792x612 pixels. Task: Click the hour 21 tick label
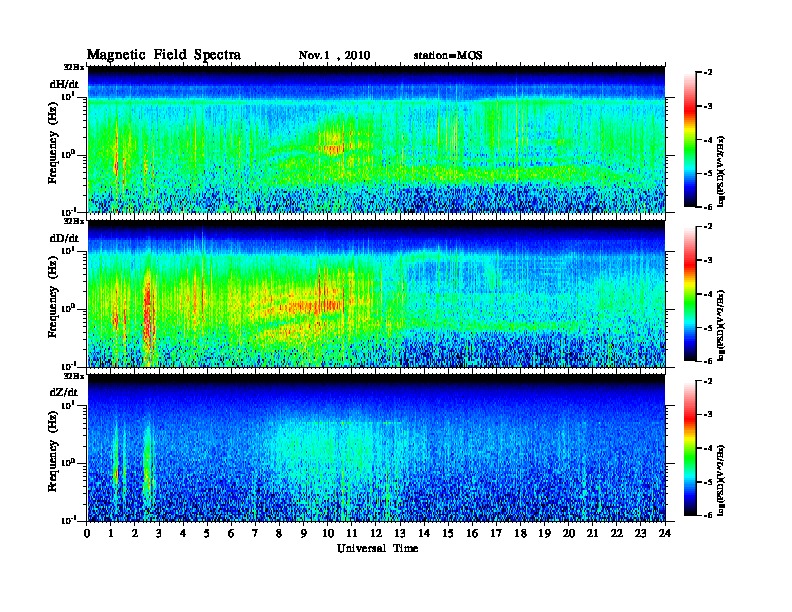coord(592,534)
